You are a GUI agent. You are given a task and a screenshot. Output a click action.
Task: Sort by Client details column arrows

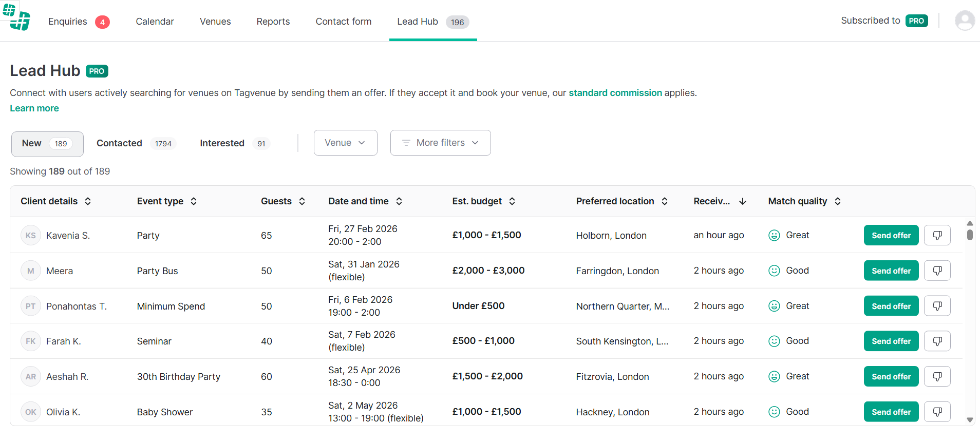[x=88, y=201]
